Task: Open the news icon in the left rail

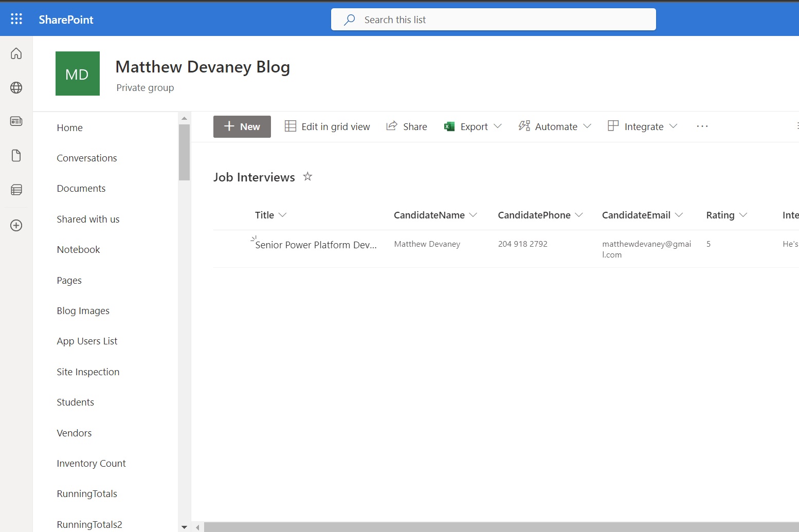Action: pyautogui.click(x=16, y=121)
